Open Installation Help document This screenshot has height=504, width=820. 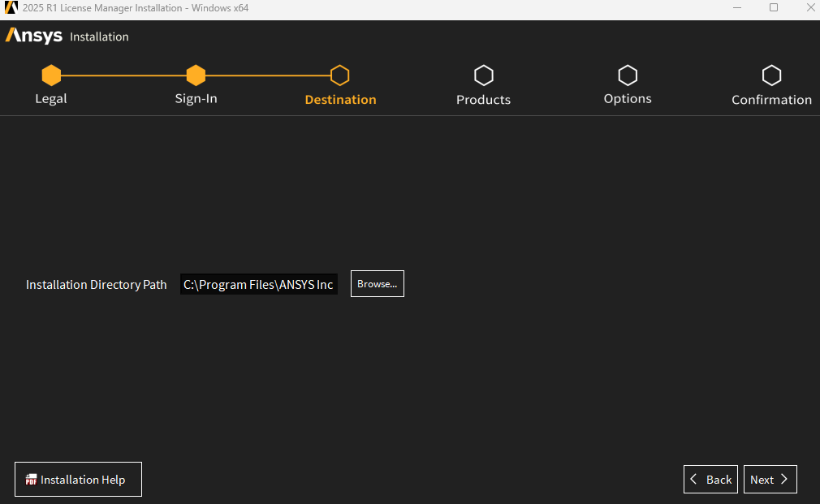pos(78,479)
